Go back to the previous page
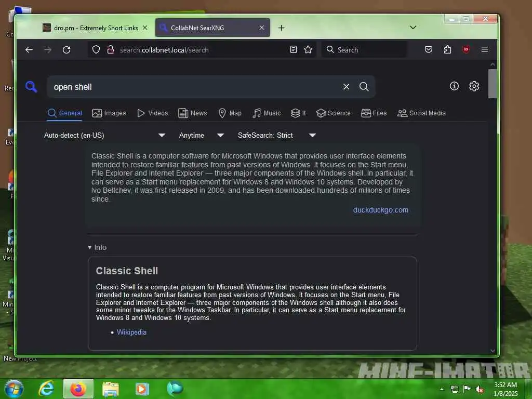The image size is (532, 399). pos(29,50)
